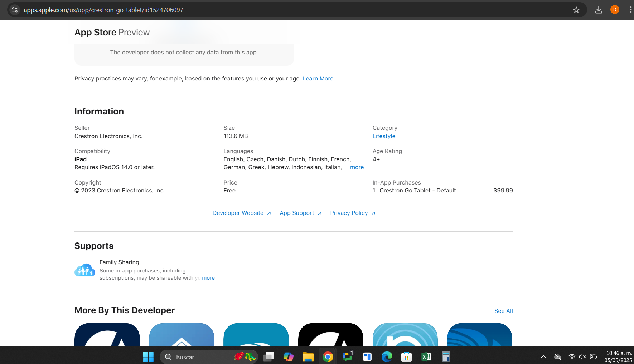Open the teal swirl app icon
This screenshot has width=634, height=364.
tap(256, 334)
